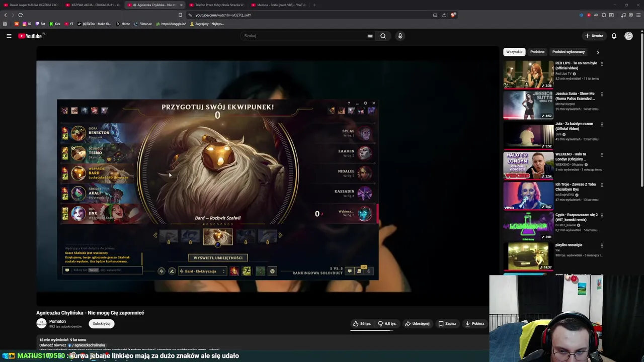Open the ward skin selector icon

pyautogui.click(x=260, y=271)
